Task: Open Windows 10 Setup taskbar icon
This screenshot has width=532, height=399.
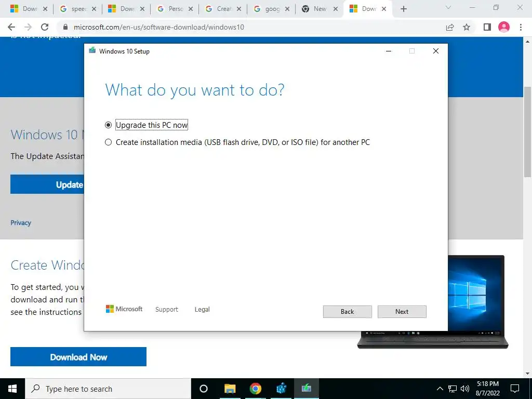Action: click(307, 389)
